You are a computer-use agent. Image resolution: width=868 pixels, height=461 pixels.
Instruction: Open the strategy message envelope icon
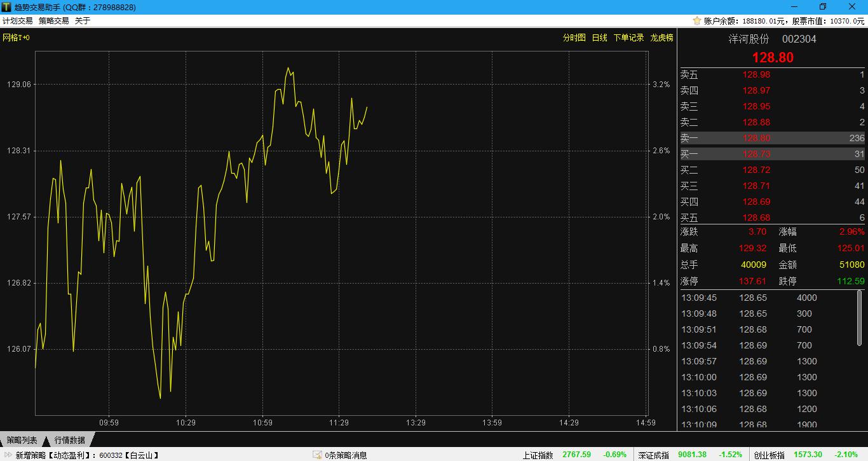pyautogui.click(x=317, y=455)
